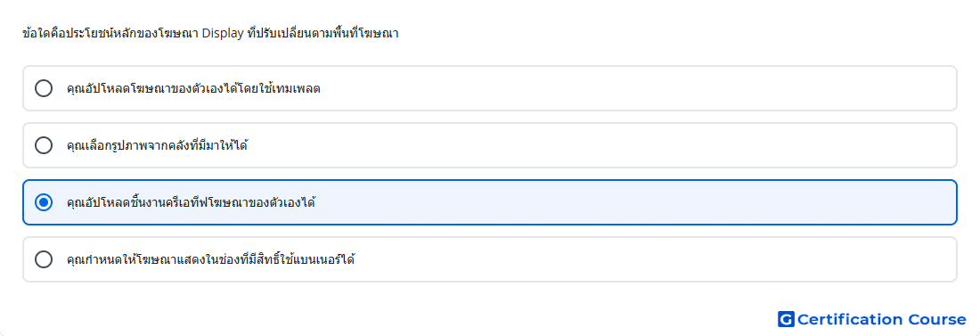Viewport: 980px width, 336px height.
Task: Click the word Display in the question
Action: click(x=224, y=34)
